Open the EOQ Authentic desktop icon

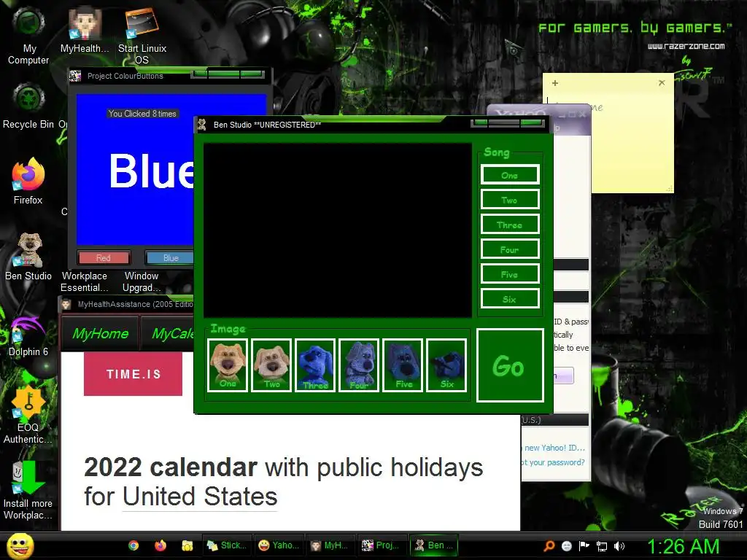tap(28, 414)
